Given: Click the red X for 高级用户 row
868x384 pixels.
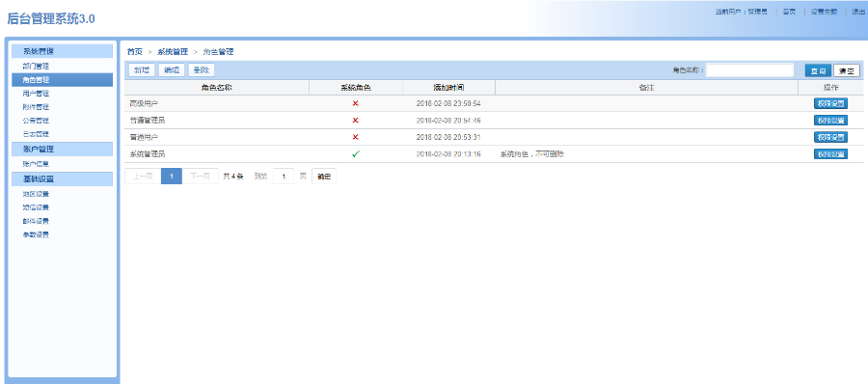Looking at the screenshot, I should 355,103.
